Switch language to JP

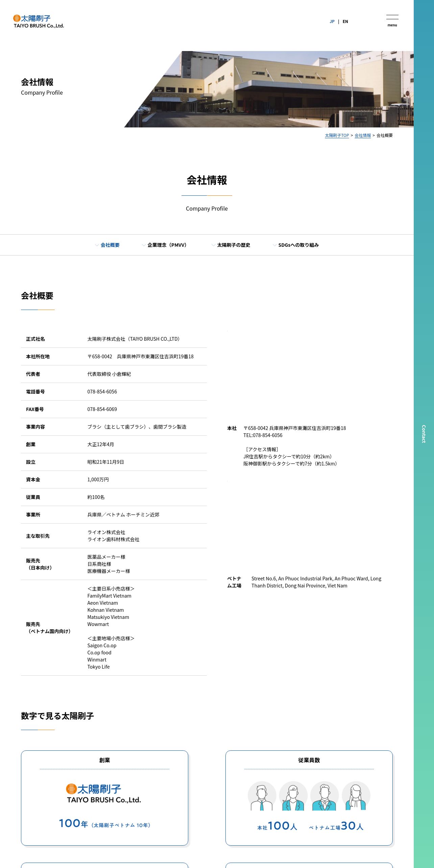tap(332, 21)
